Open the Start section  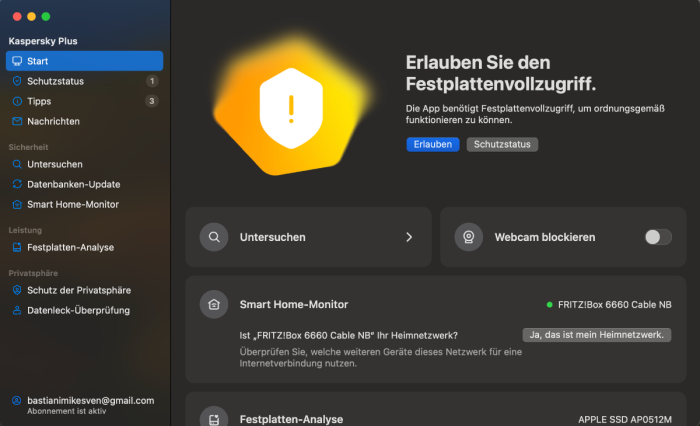pos(84,61)
